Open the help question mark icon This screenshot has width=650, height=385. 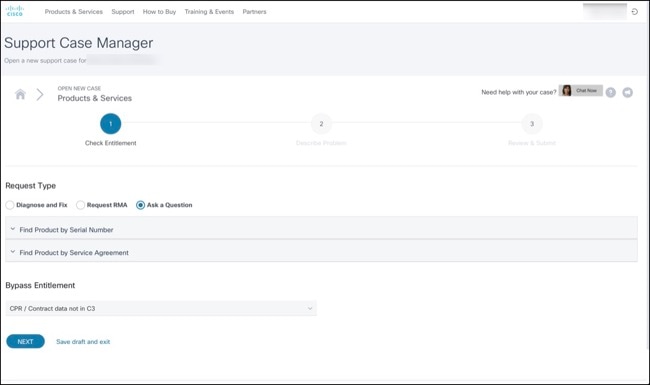(x=611, y=92)
